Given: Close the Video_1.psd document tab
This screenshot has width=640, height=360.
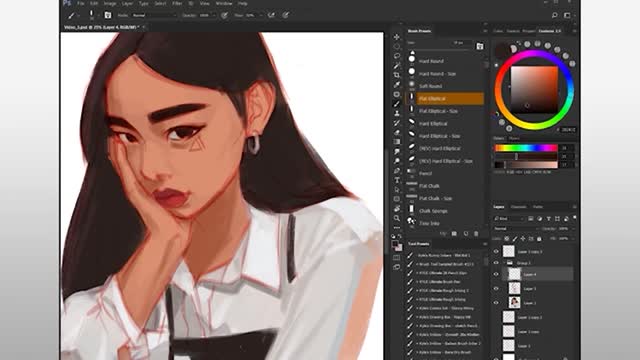Looking at the screenshot, I should (x=144, y=27).
